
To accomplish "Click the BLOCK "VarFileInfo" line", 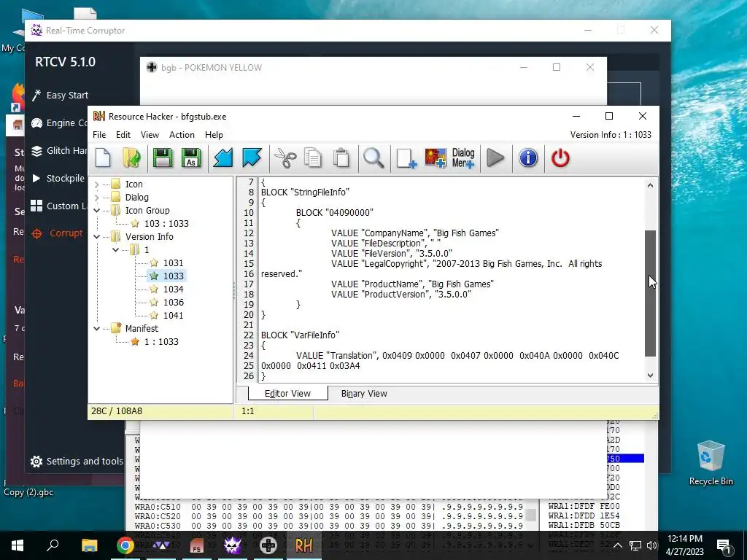I will (300, 335).
